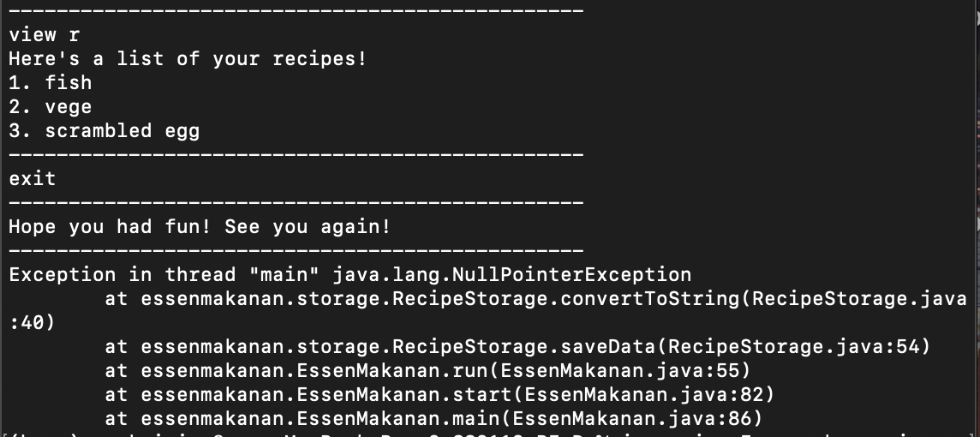980x437 pixels.
Task: Click the ':40)' line number continuation
Action: [x=32, y=322]
